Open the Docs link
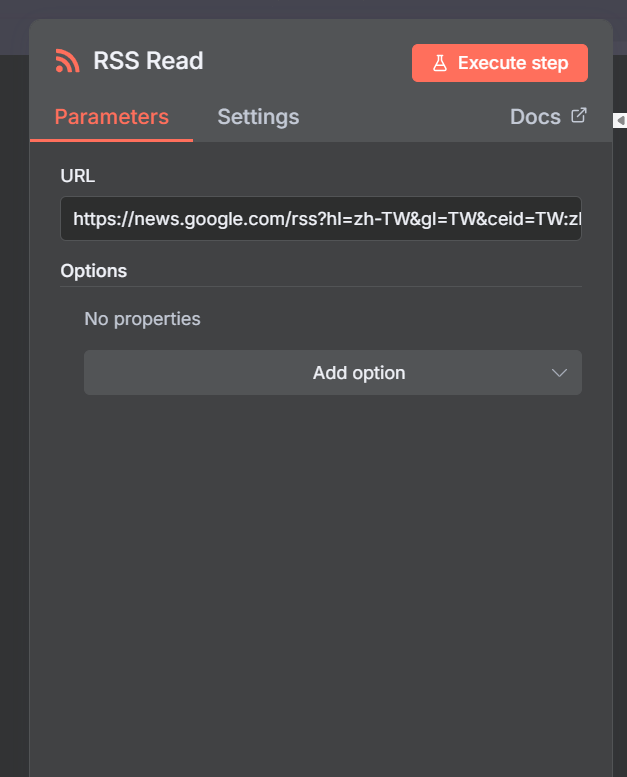The width and height of the screenshot is (627, 777). [535, 117]
